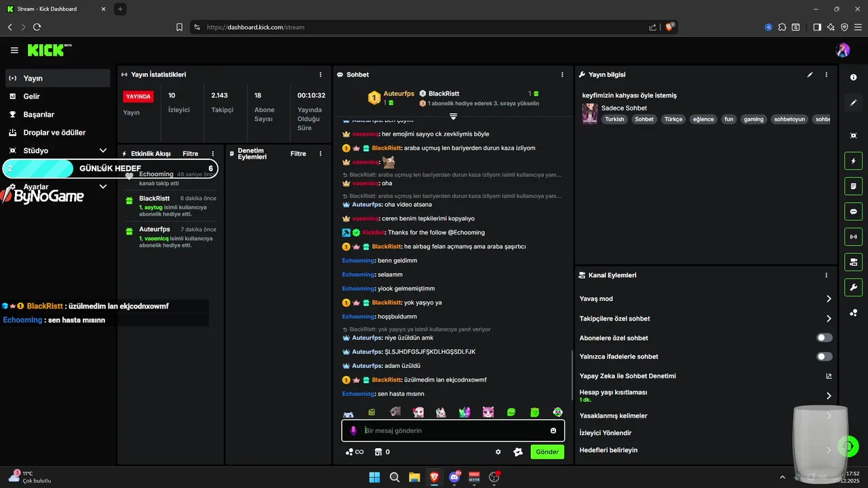868x488 pixels.
Task: Open the profile avatar menu
Action: (x=843, y=50)
